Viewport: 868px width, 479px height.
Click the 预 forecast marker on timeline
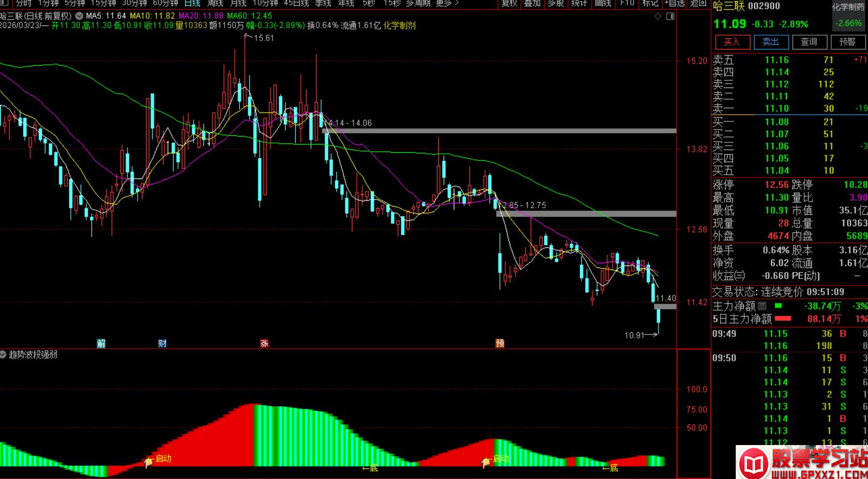tap(500, 343)
